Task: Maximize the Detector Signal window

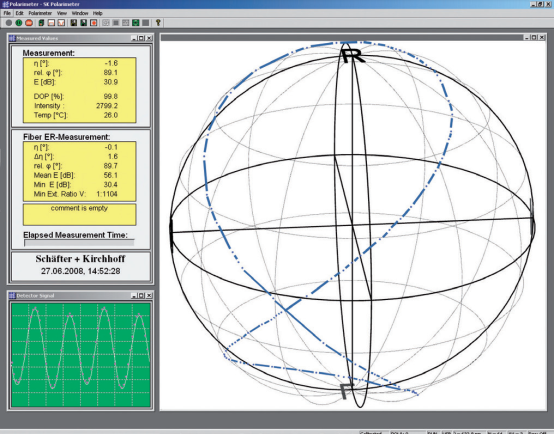Action: (141, 295)
